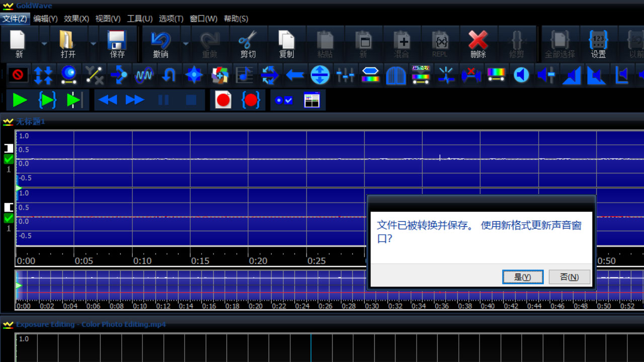
Task: Open the Settings (设置) toolbar icon
Action: [x=598, y=43]
